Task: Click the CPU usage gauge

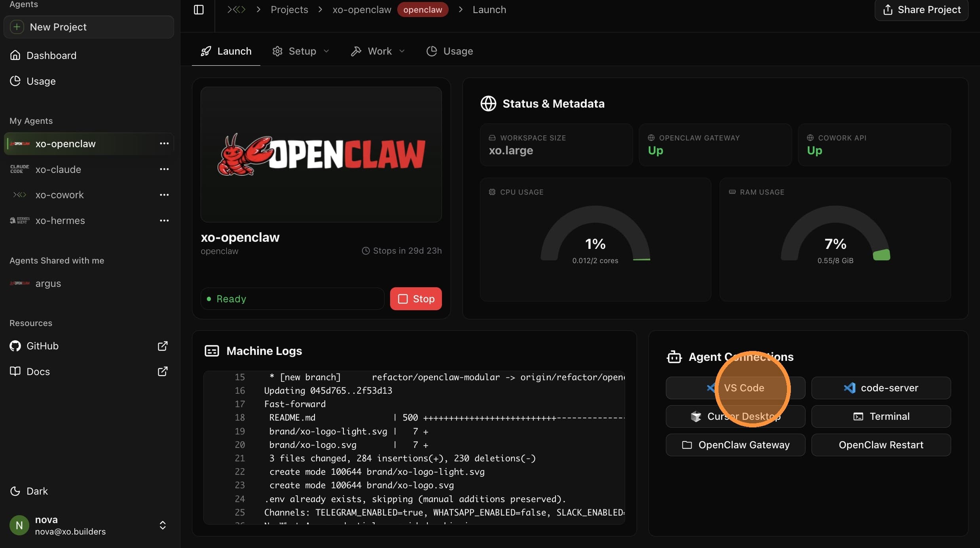Action: (595, 233)
